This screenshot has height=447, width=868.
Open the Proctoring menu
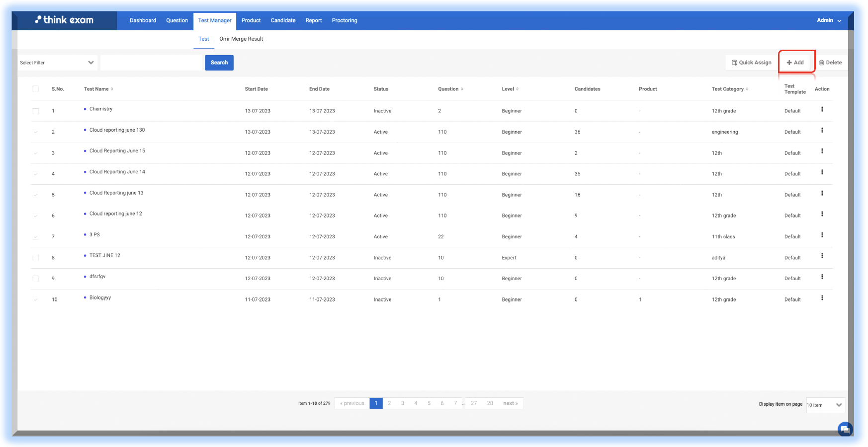tap(345, 20)
